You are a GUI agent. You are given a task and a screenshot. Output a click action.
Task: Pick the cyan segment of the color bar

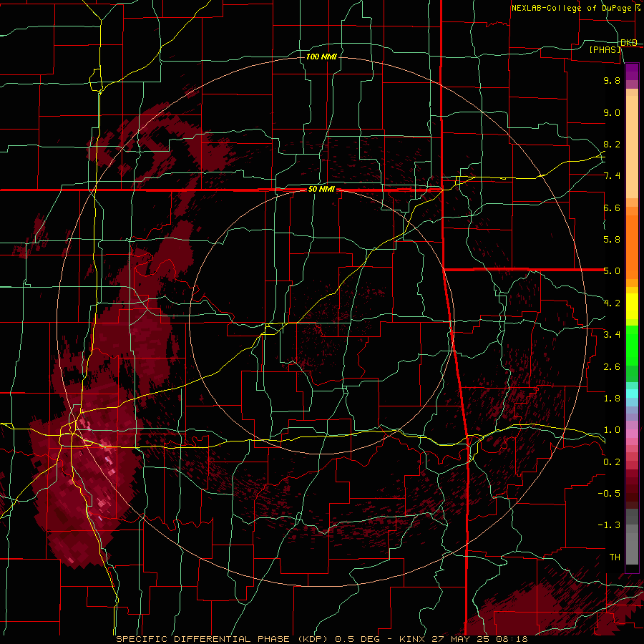[632, 394]
